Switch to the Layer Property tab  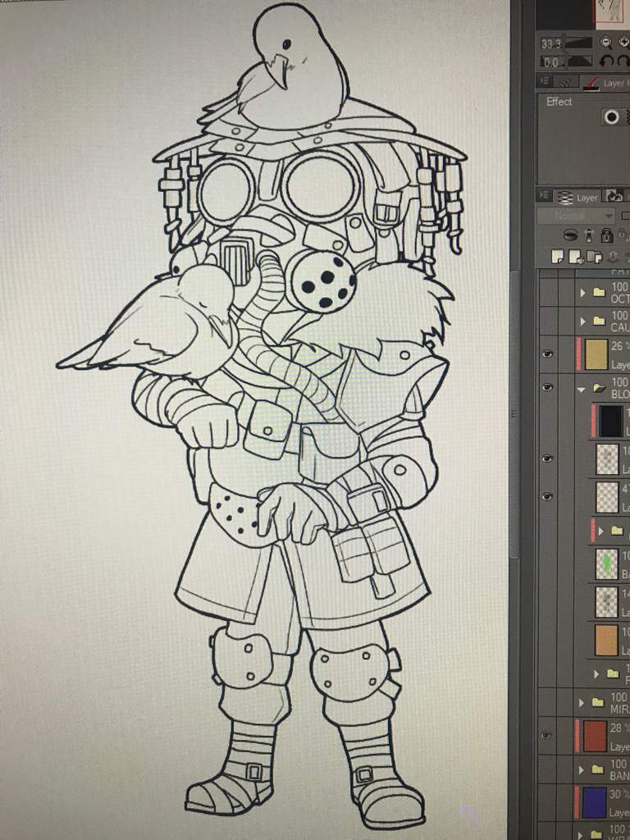tap(607, 83)
